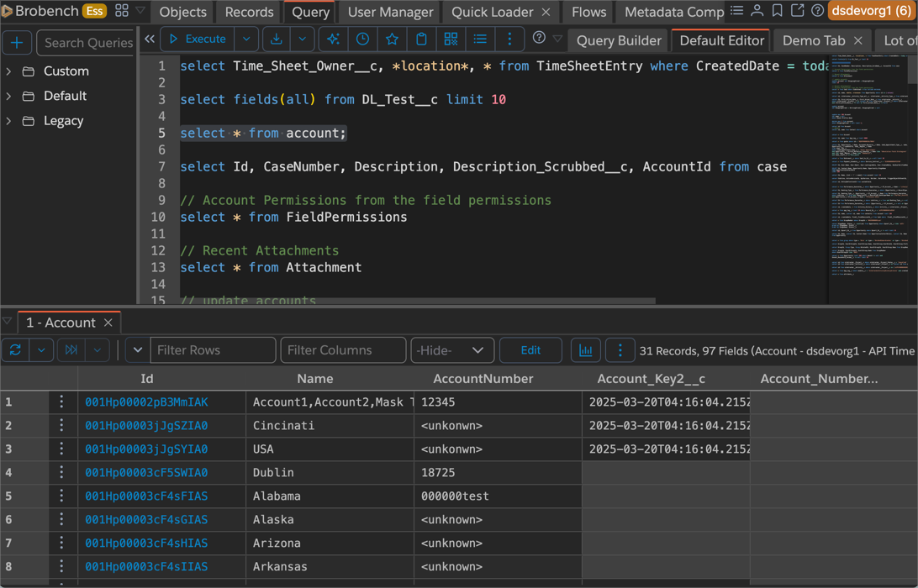Screen dimensions: 918x588
Task: Switch to the Query Builder tab
Action: pos(619,40)
